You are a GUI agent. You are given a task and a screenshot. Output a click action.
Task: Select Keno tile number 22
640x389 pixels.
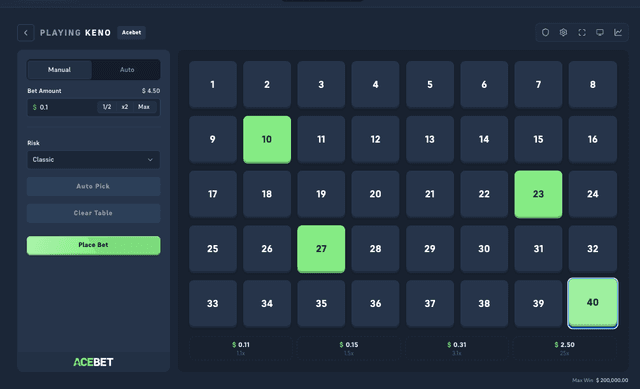point(484,194)
